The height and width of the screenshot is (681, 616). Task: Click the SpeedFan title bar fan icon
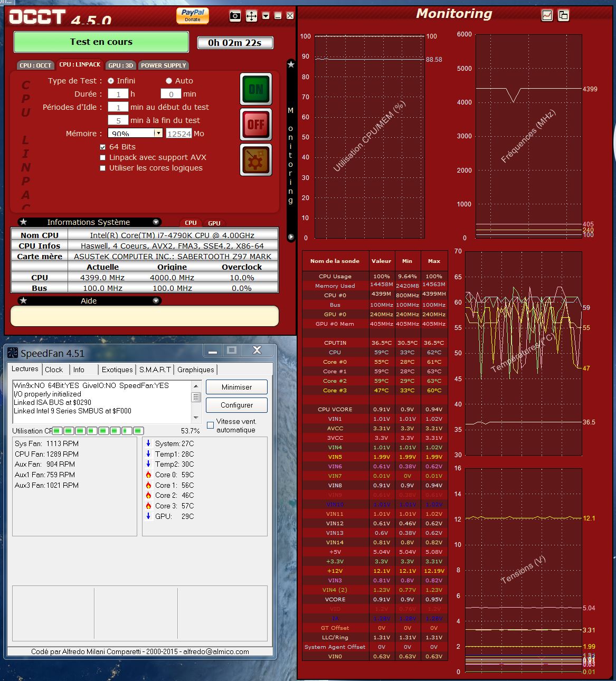click(x=13, y=353)
